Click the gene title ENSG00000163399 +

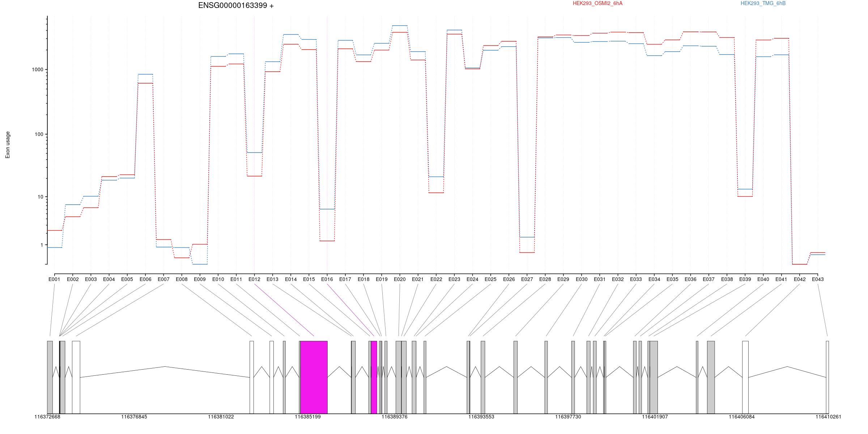pos(236,5)
